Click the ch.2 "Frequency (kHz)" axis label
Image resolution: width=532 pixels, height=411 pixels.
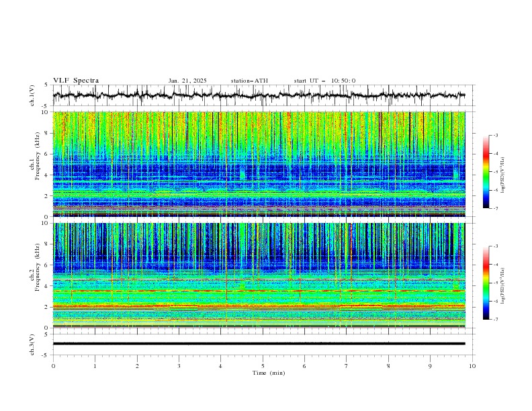click(x=38, y=267)
